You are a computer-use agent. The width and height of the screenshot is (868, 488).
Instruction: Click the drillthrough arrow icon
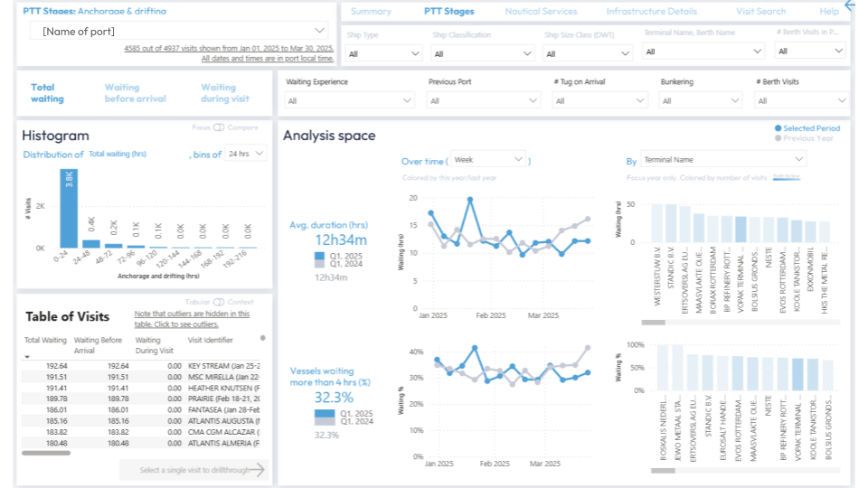click(258, 470)
